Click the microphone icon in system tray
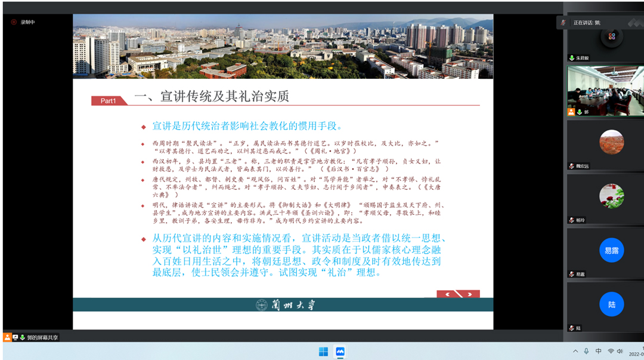644x360 pixels. pyautogui.click(x=586, y=352)
